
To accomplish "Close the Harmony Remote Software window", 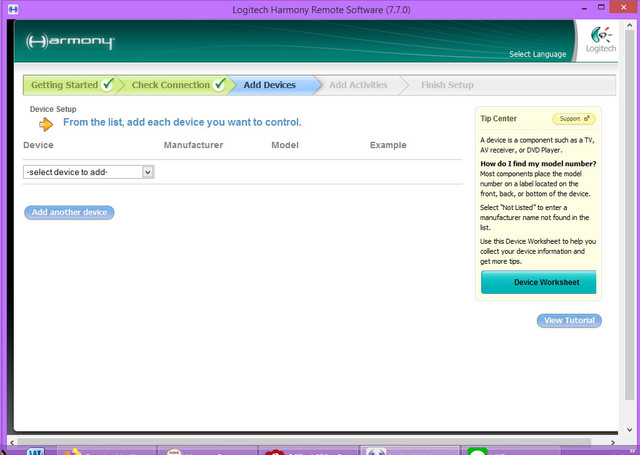I will [623, 7].
